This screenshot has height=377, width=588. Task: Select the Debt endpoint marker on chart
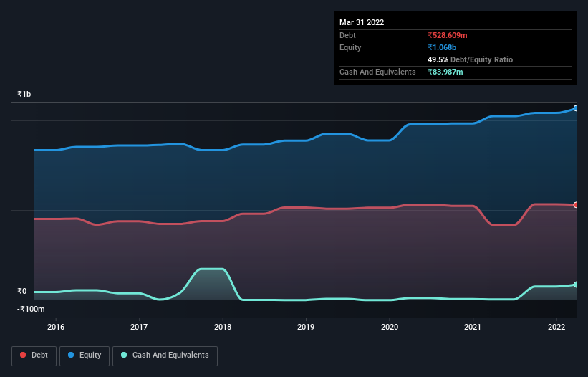576,205
